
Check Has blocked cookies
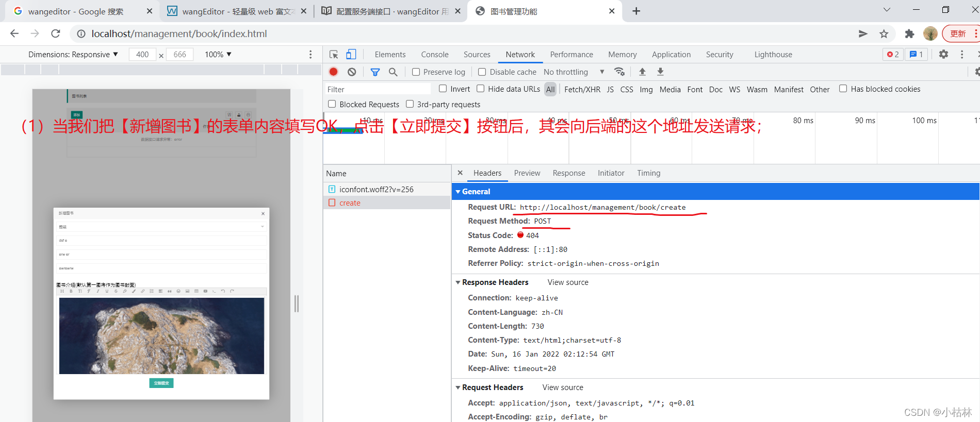coord(843,89)
